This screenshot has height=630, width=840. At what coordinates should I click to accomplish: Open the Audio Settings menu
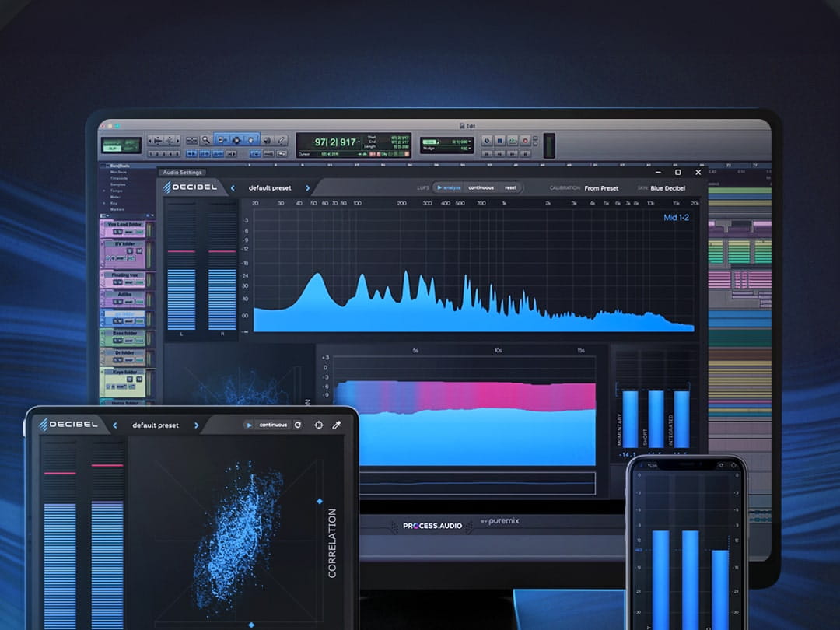coord(182,173)
